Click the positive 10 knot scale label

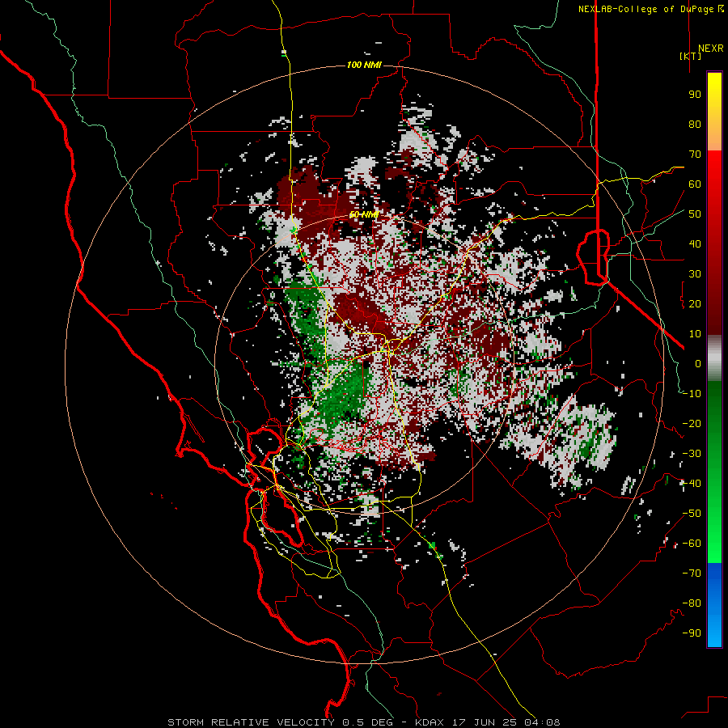coord(695,334)
